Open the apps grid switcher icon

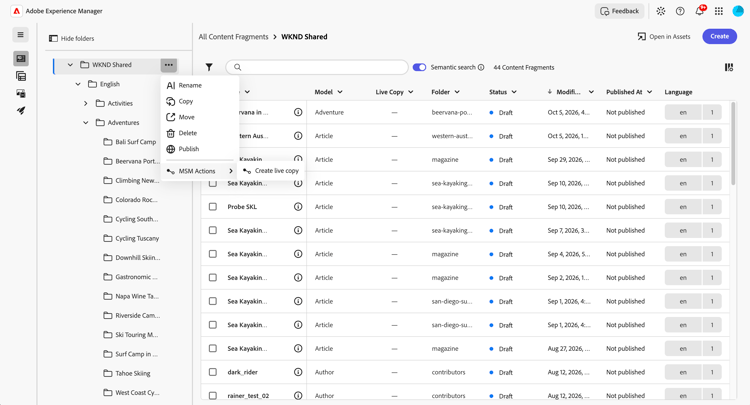[x=718, y=11]
